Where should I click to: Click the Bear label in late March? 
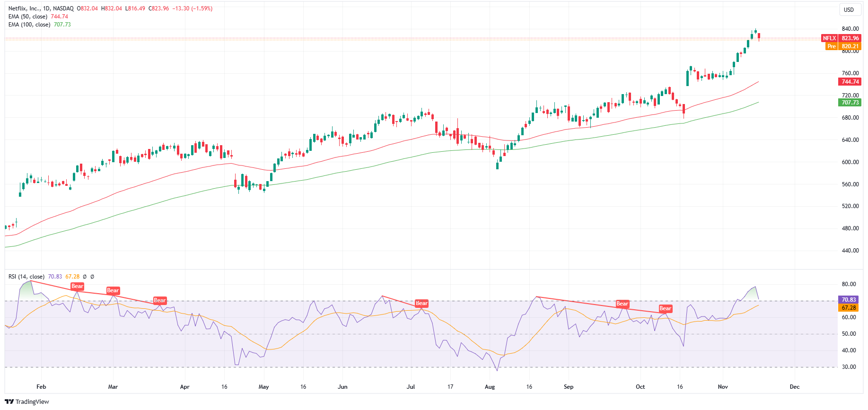click(160, 300)
